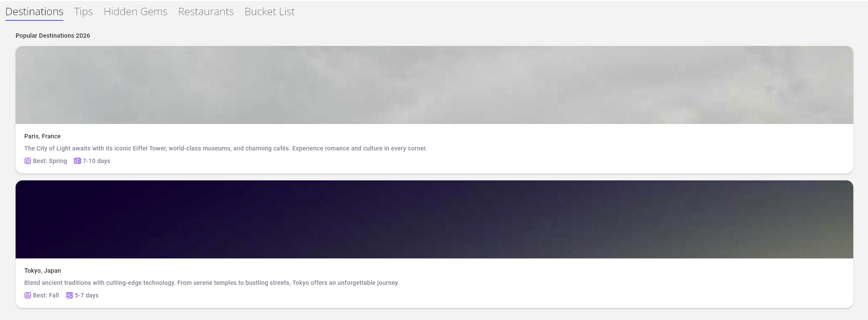Image resolution: width=868 pixels, height=320 pixels.
Task: Open the Paris card banner image
Action: click(x=434, y=85)
